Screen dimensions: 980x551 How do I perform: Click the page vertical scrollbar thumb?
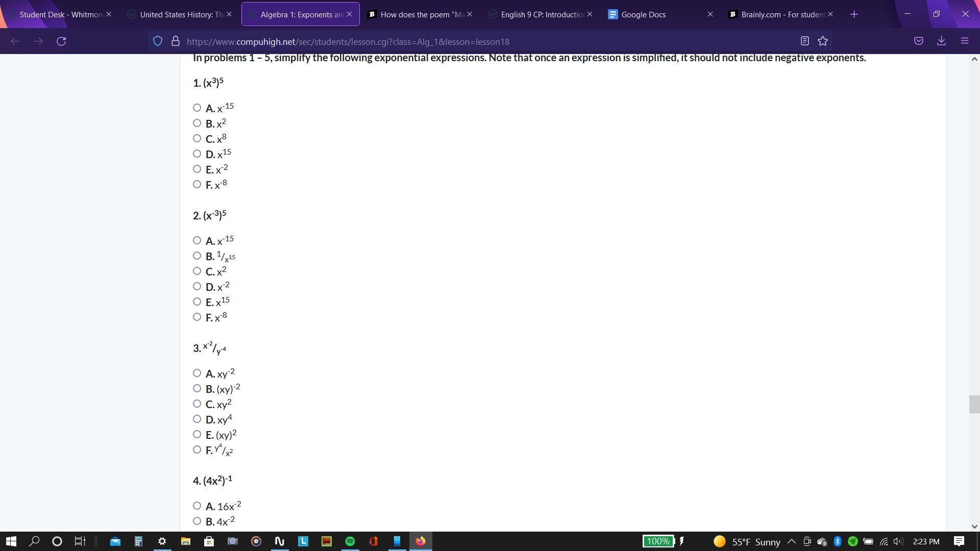[974, 404]
